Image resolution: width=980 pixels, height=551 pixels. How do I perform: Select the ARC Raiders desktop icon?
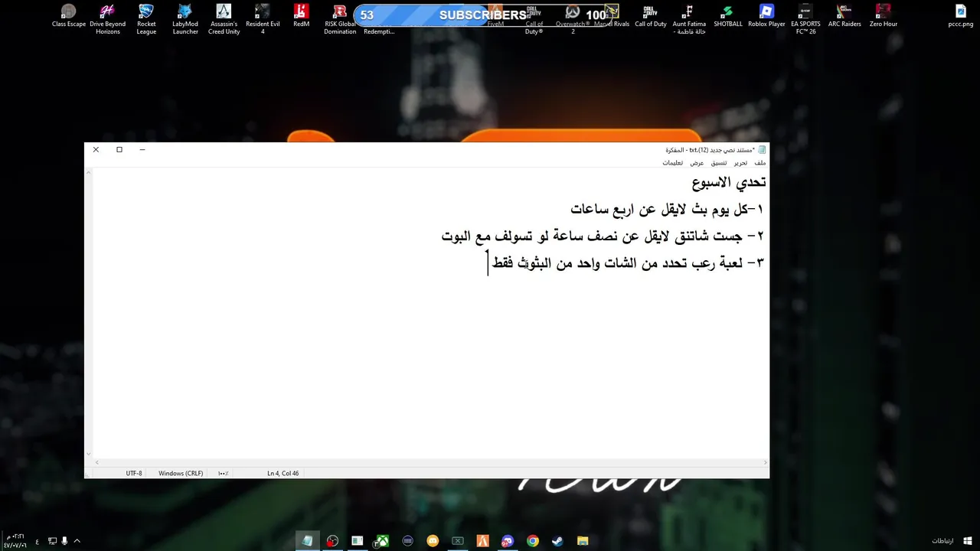coord(844,16)
